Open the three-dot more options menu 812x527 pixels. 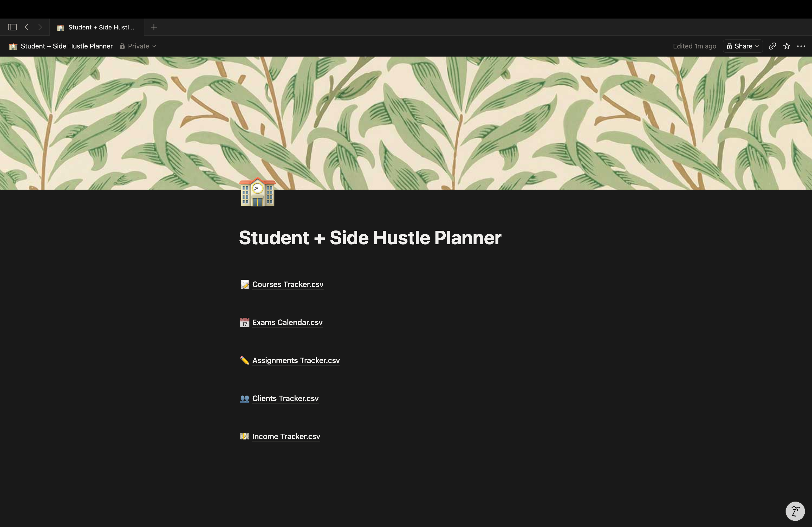[801, 46]
